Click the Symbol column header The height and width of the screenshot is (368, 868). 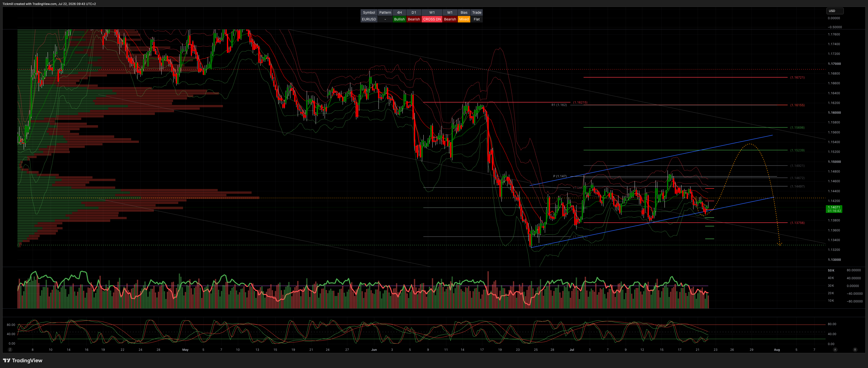(x=369, y=12)
